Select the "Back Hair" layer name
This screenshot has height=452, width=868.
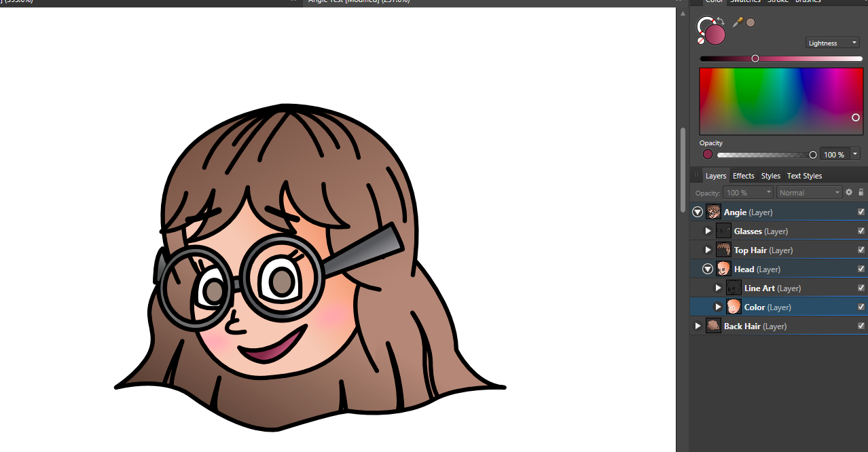tap(742, 326)
